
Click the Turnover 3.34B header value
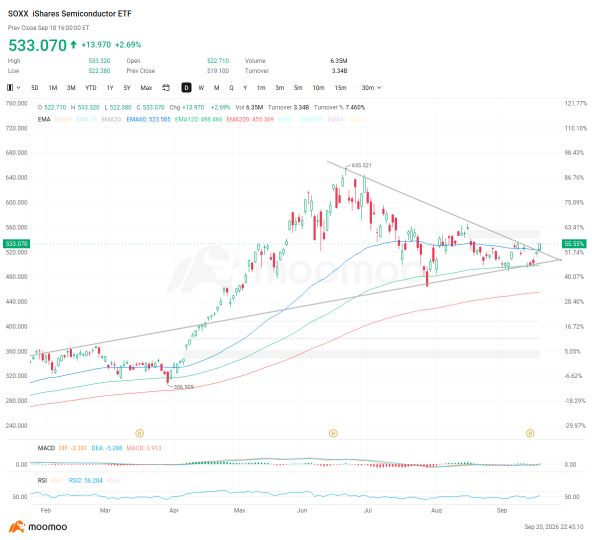click(339, 71)
